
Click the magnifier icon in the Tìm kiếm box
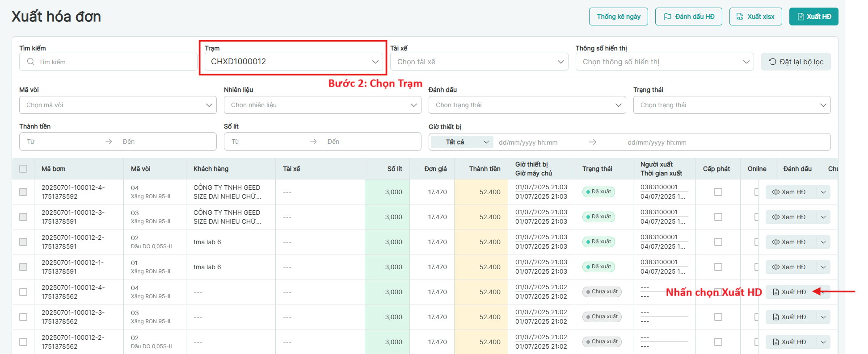click(x=30, y=62)
